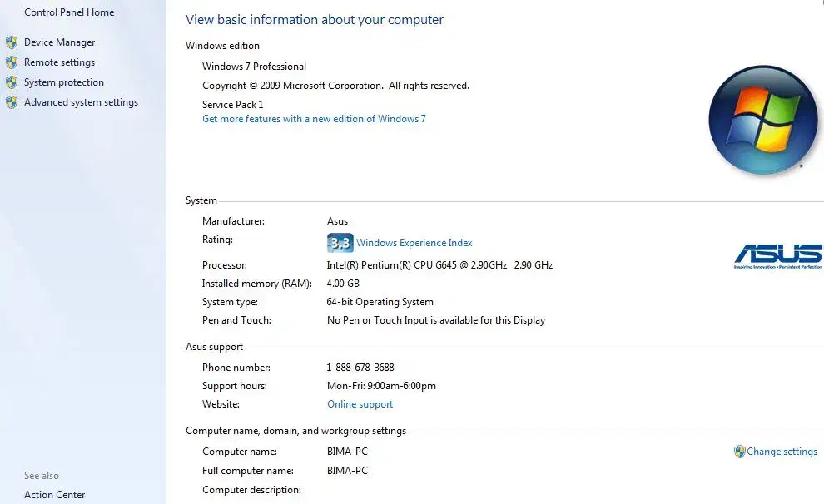This screenshot has height=504, width=824.
Task: Click the shield icon next to Change settings
Action: coord(739,452)
